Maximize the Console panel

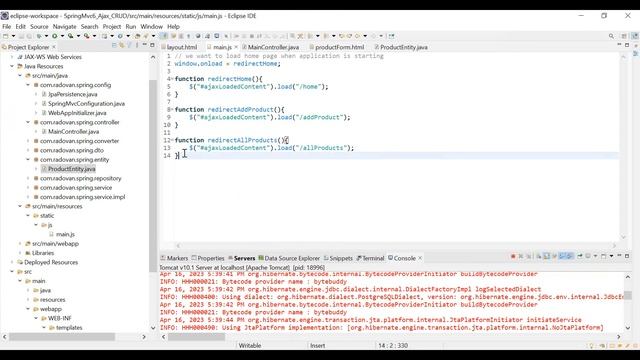(x=627, y=256)
